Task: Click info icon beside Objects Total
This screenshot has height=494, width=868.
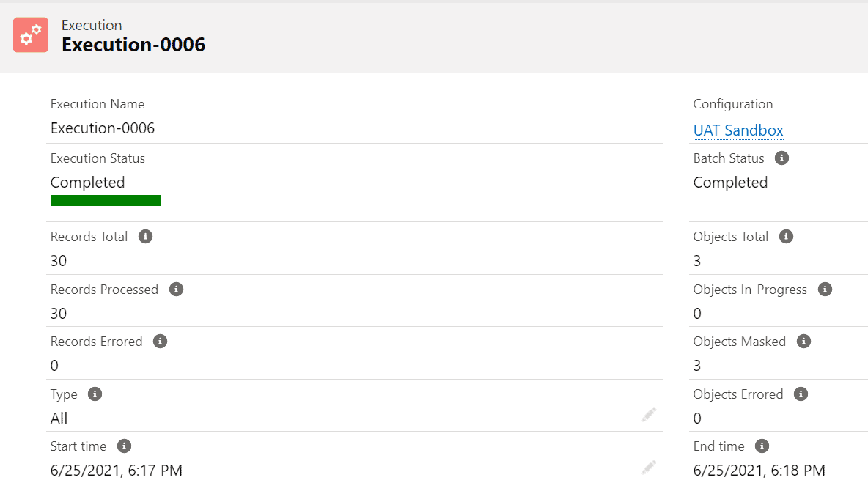Action: [787, 236]
